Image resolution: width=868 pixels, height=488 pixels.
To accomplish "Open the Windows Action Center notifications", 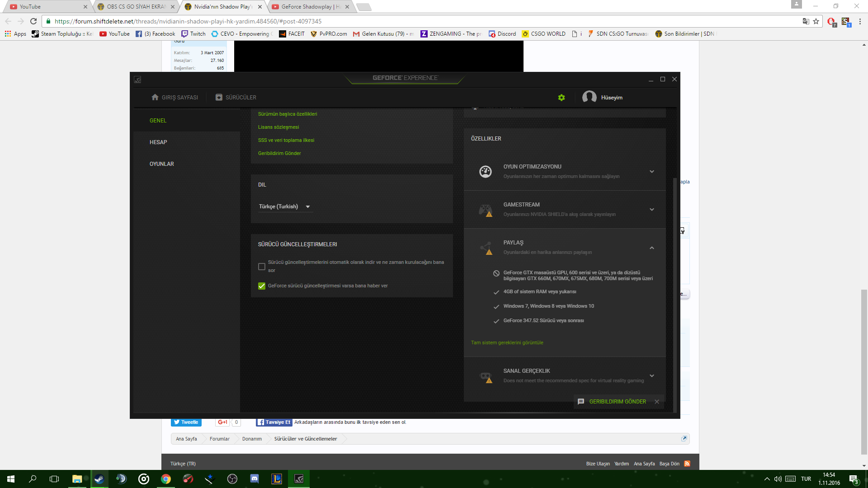I will (854, 479).
